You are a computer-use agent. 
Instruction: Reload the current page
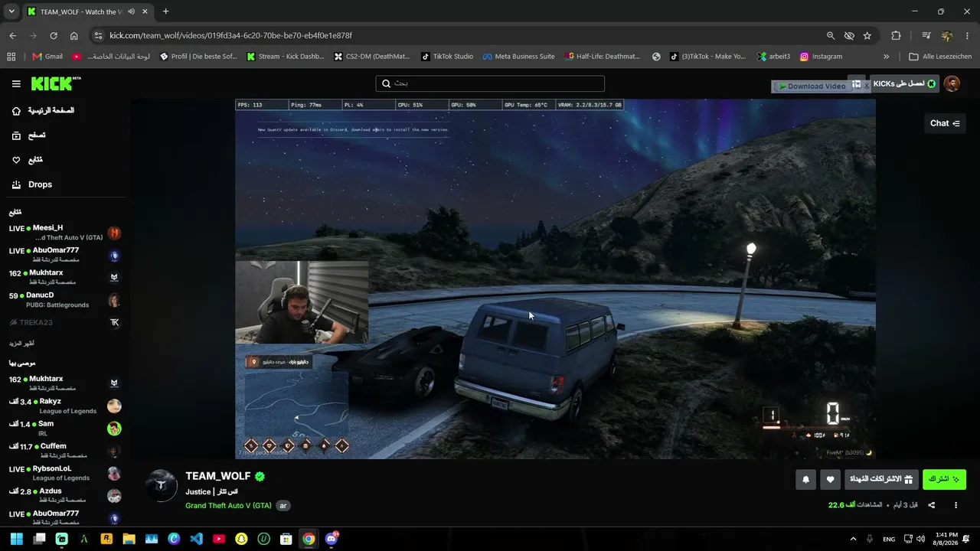point(54,35)
